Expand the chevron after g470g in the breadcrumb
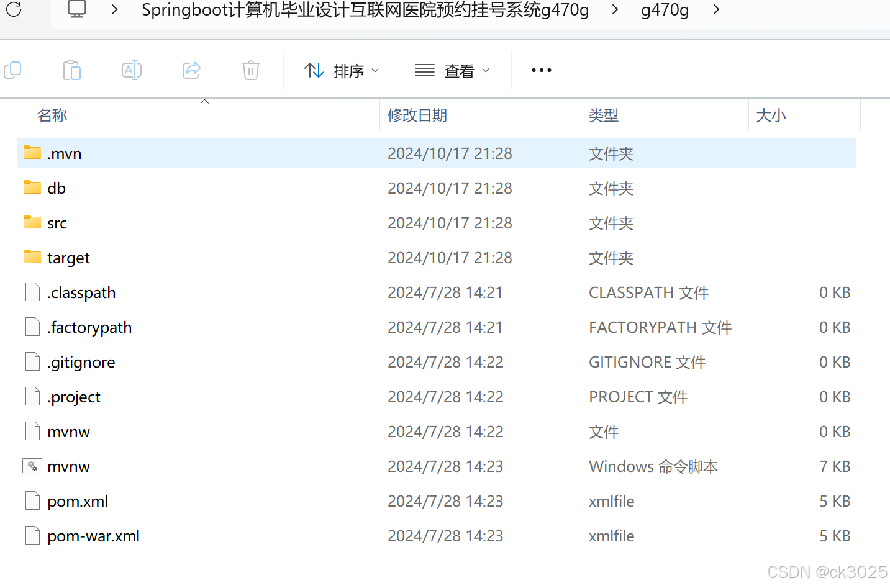The image size is (890, 588). 716,9
